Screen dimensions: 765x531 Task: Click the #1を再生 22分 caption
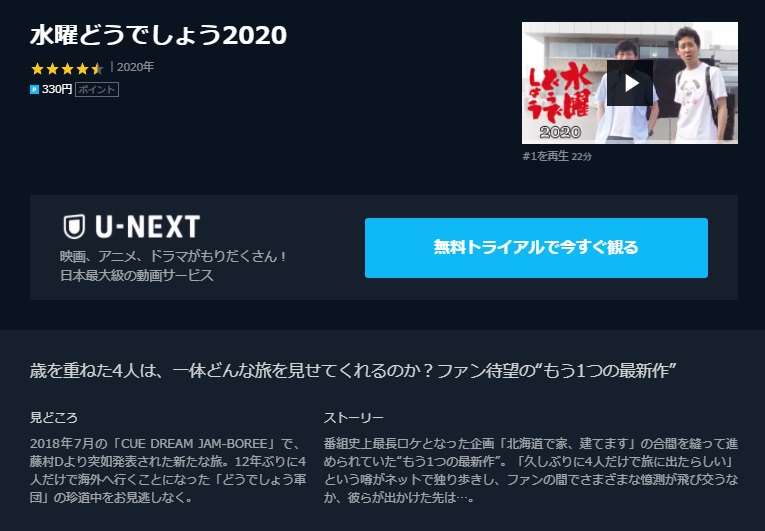tap(557, 156)
